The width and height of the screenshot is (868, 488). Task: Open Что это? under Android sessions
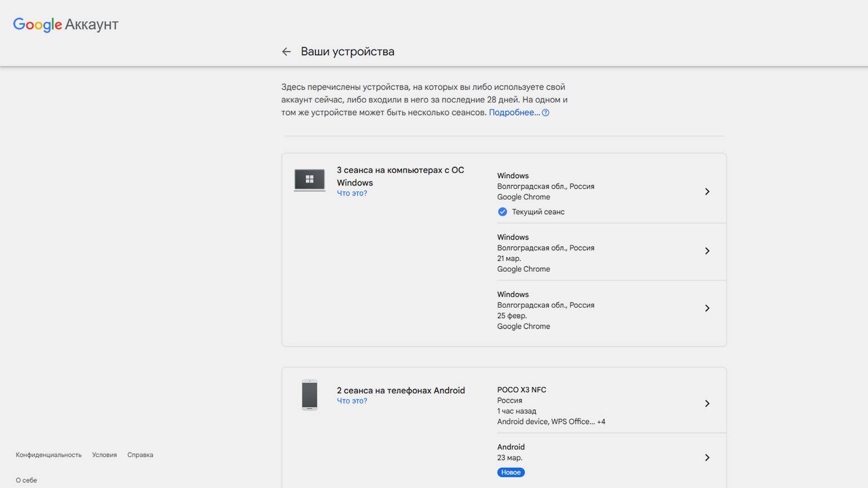click(352, 401)
